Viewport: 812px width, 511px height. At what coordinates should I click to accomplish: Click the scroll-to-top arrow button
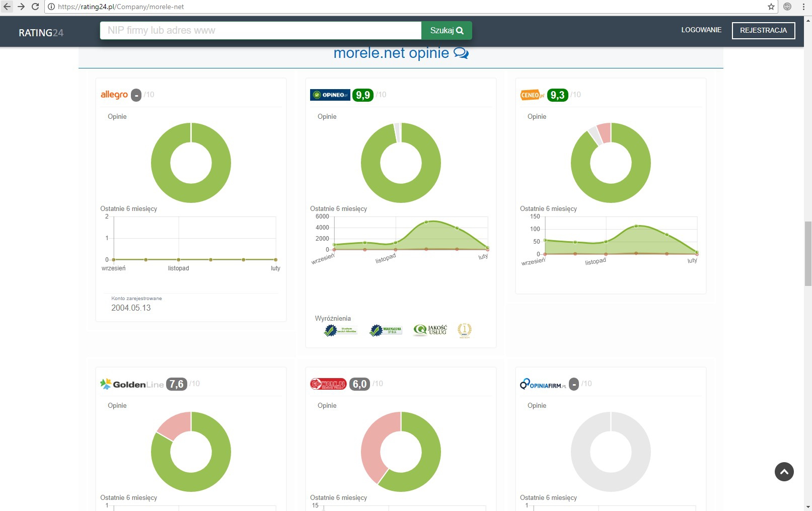[x=784, y=472]
